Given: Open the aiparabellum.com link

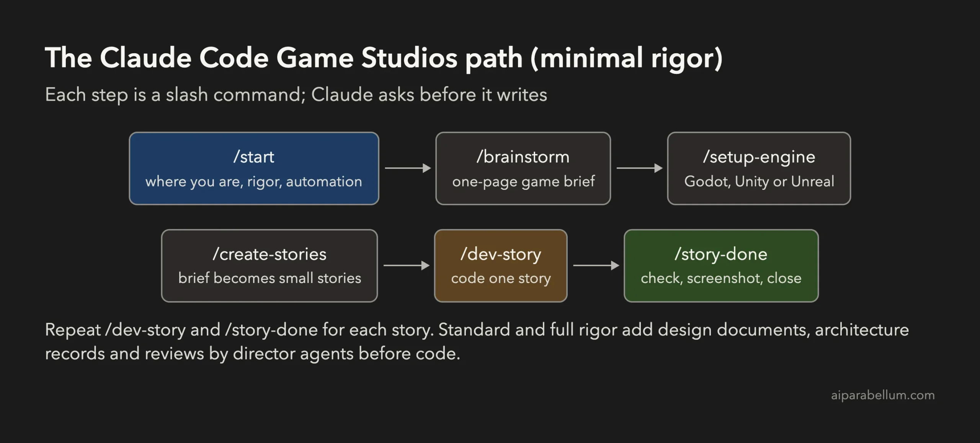Looking at the screenshot, I should (883, 395).
